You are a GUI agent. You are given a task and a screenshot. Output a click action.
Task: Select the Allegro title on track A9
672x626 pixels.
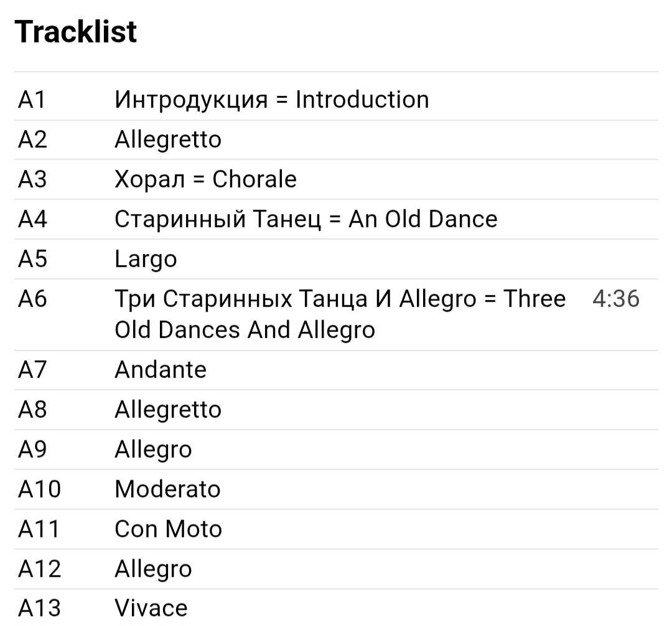(153, 449)
